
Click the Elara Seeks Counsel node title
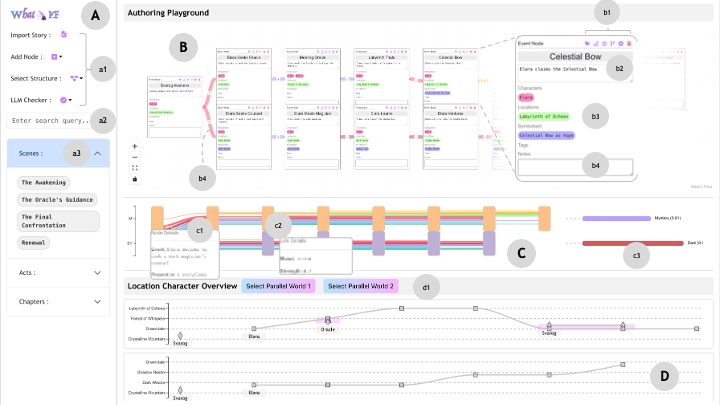click(x=244, y=113)
